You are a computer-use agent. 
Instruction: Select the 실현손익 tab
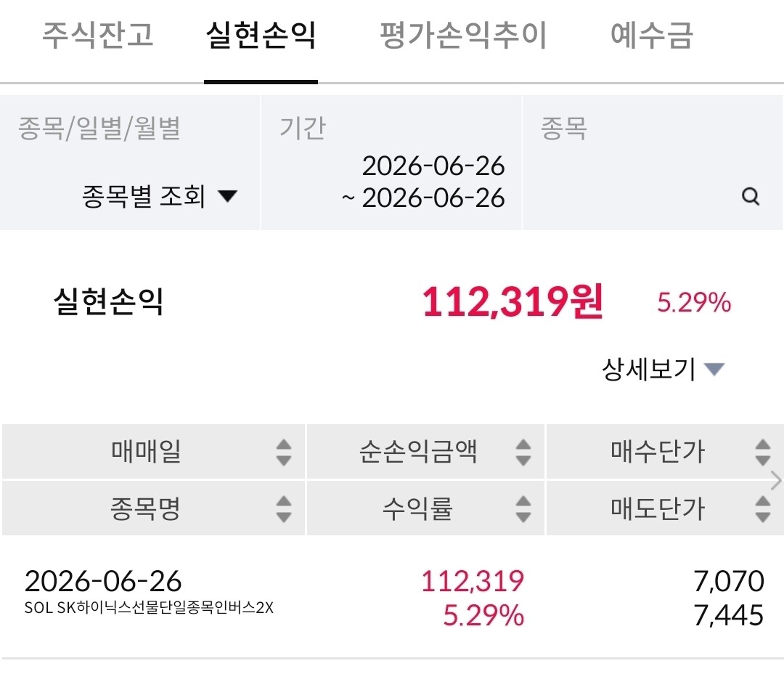261,35
